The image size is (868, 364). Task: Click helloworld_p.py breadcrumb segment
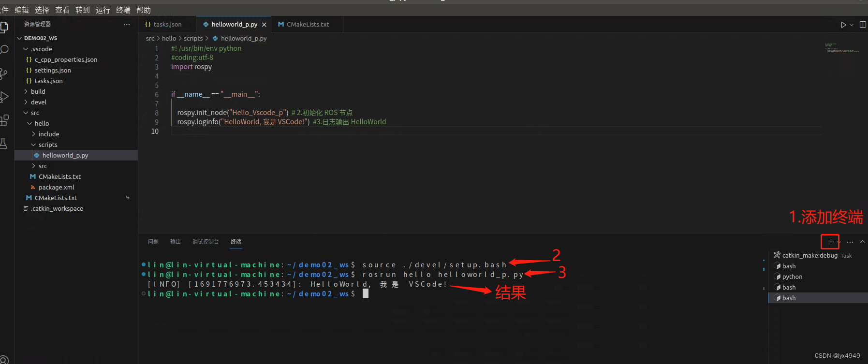[x=239, y=38]
